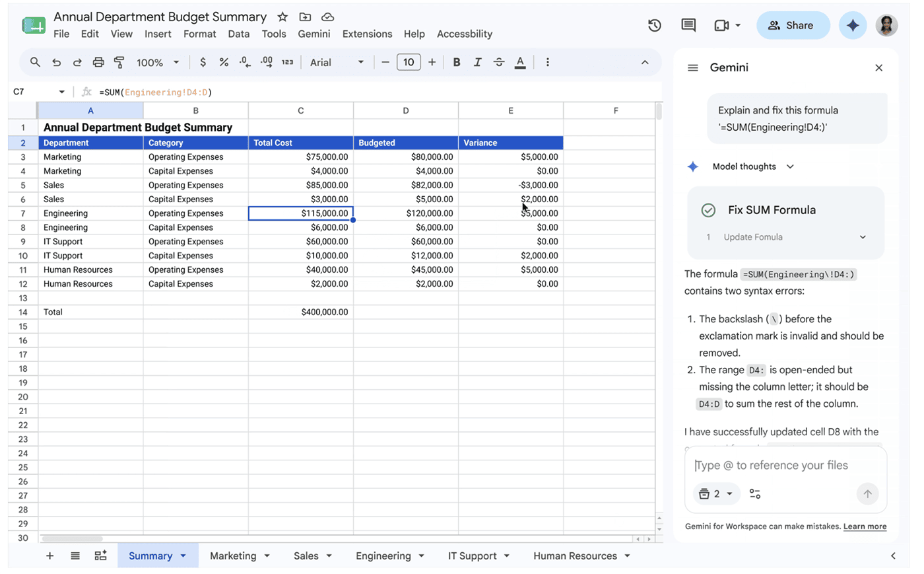Open video call options dropdown arrow
Viewport: 924px width, 574px height.
tap(738, 26)
